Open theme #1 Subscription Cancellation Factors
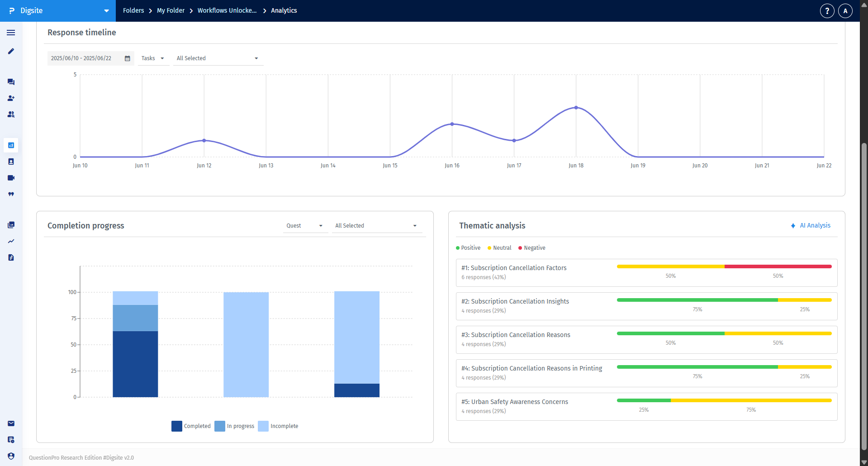This screenshot has width=868, height=466. coord(513,268)
